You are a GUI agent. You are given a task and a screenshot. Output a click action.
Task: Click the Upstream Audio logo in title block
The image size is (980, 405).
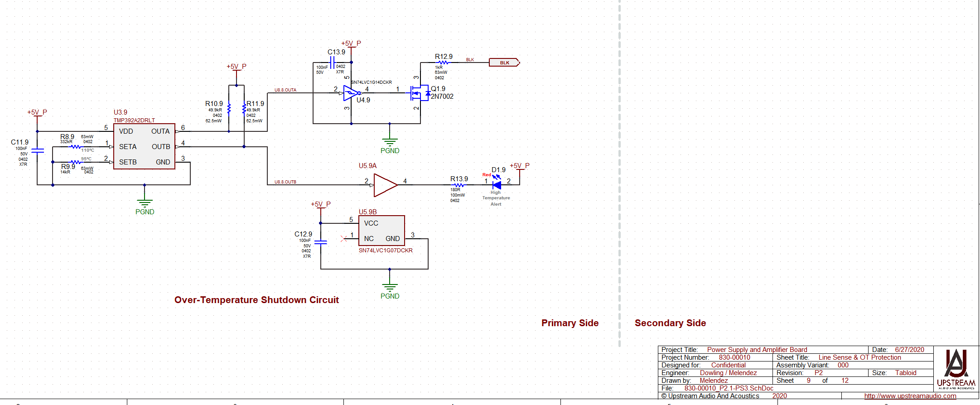tap(956, 369)
